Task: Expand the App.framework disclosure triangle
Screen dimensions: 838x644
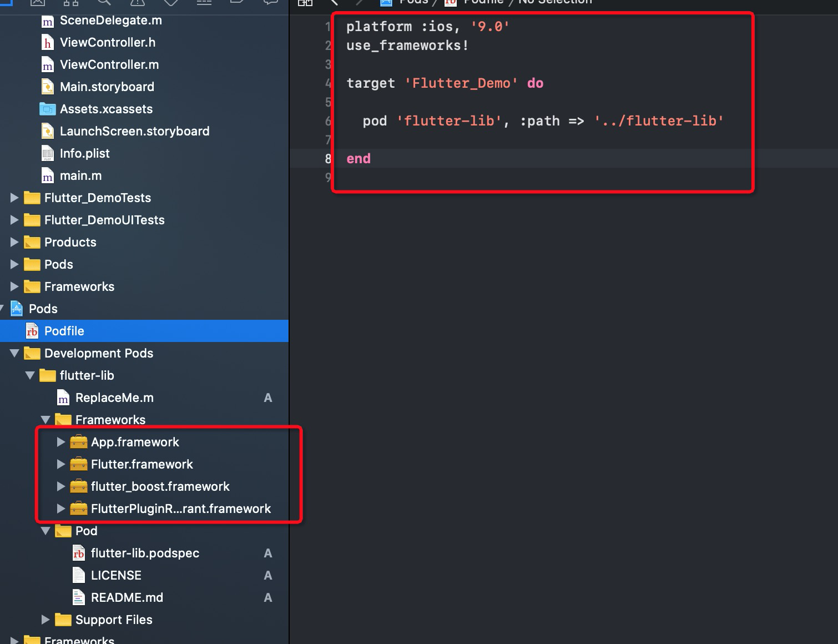Action: click(x=60, y=442)
